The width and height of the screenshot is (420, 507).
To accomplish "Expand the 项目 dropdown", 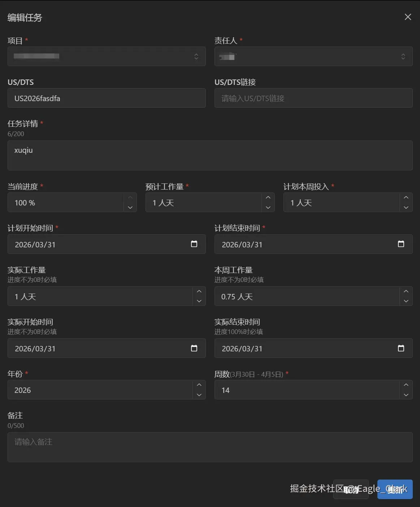I will click(x=107, y=56).
